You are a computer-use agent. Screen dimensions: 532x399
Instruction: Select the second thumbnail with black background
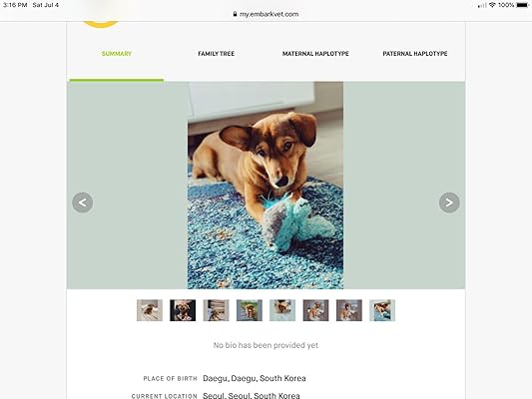183,310
